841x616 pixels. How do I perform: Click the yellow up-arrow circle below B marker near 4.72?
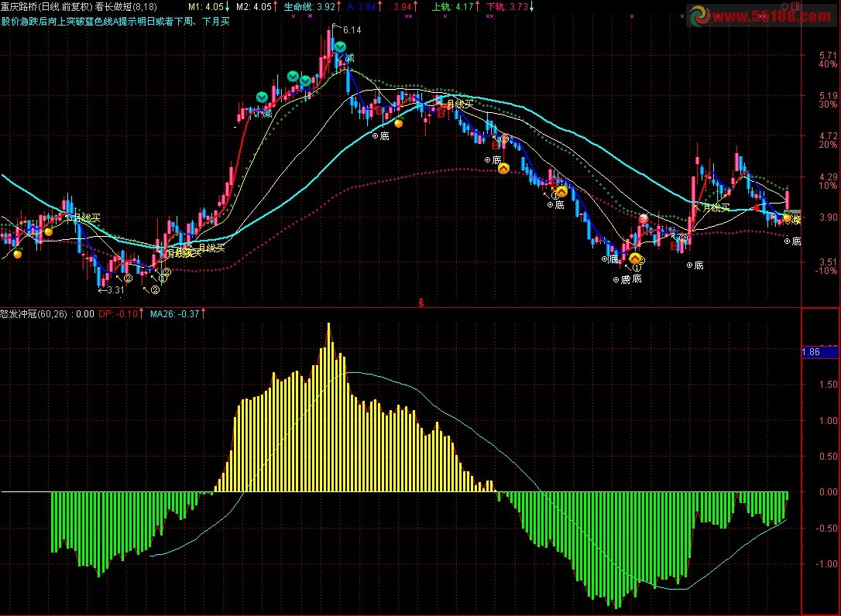[503, 169]
